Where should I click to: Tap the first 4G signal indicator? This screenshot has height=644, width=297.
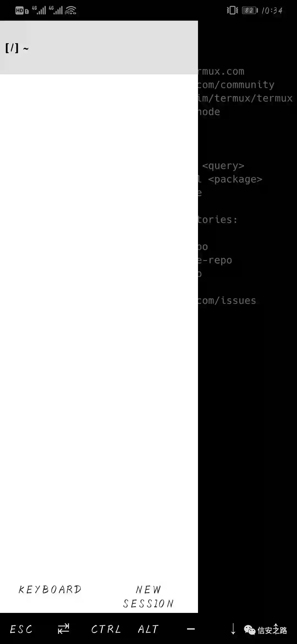[x=39, y=10]
